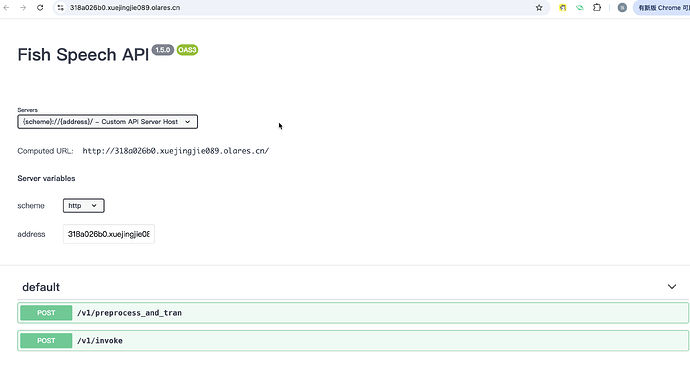Open the Chrome profile avatar
The height and width of the screenshot is (370, 690).
point(622,7)
